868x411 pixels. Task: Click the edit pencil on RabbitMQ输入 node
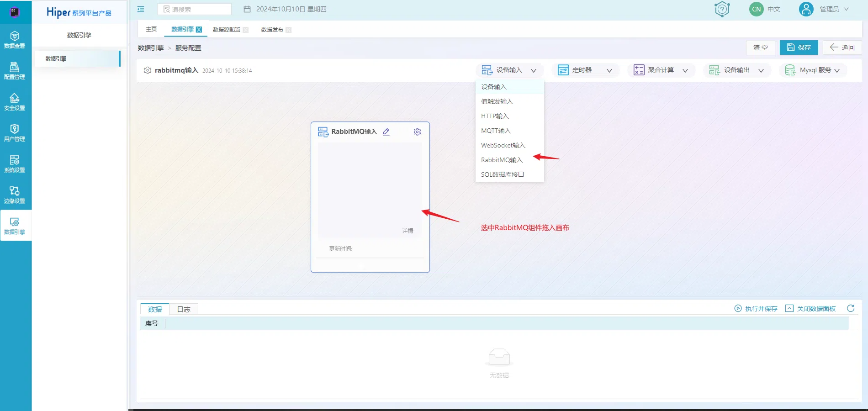(x=386, y=132)
